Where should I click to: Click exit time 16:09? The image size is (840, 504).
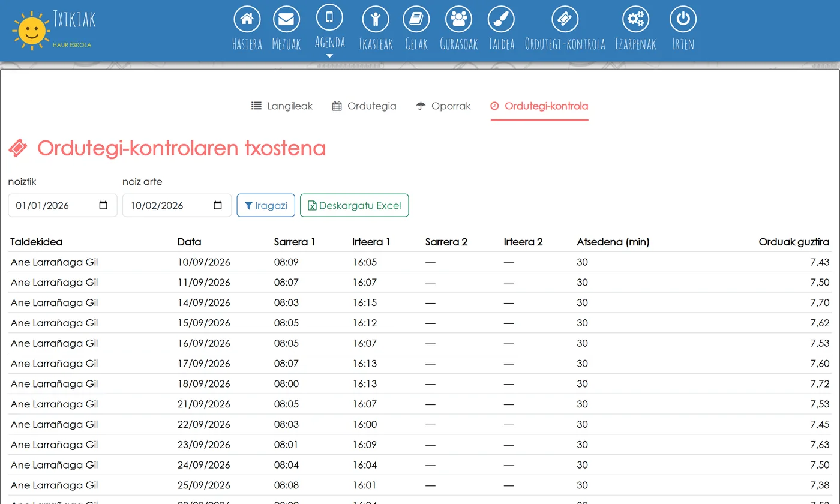point(365,445)
